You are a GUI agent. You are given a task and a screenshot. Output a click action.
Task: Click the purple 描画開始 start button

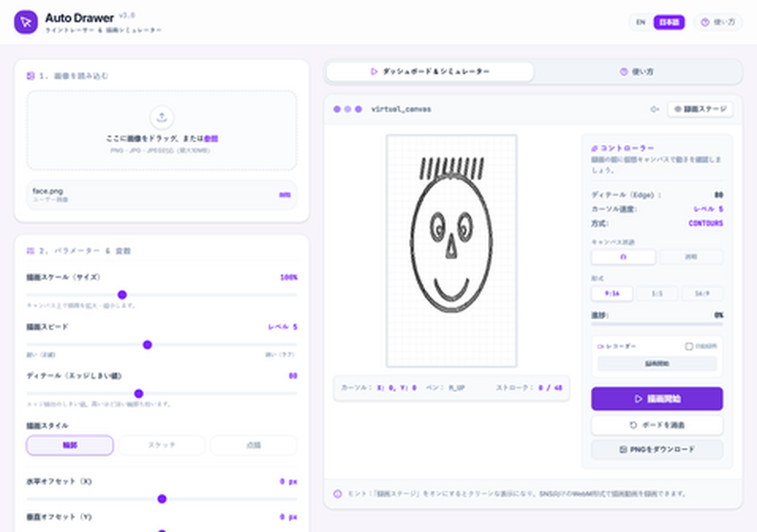pos(657,399)
